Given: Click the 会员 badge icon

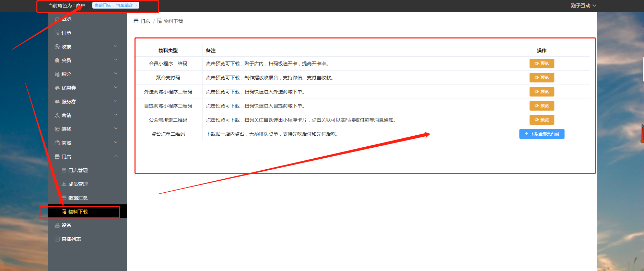Looking at the screenshot, I should point(57,60).
